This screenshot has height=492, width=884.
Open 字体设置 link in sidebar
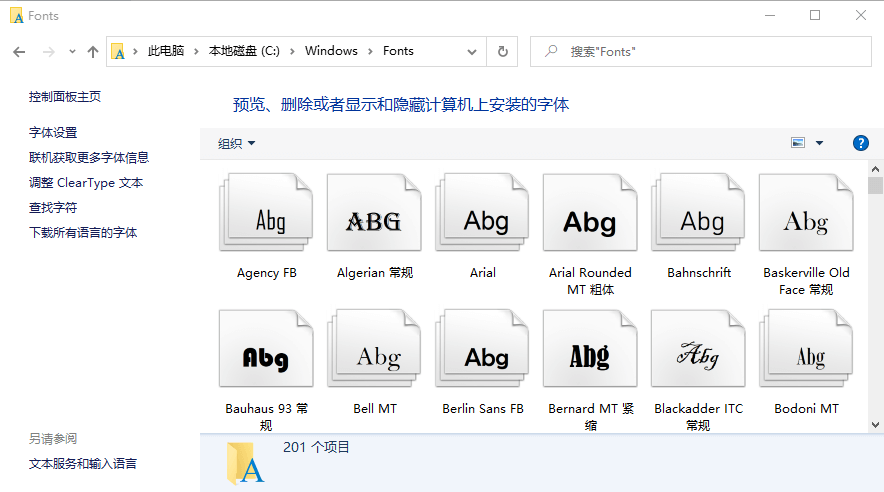pyautogui.click(x=53, y=132)
